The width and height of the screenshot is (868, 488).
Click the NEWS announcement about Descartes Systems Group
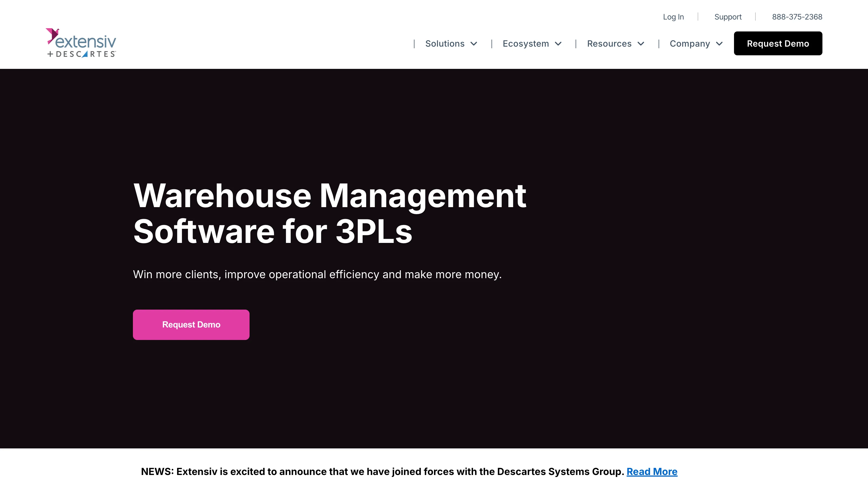(382, 471)
